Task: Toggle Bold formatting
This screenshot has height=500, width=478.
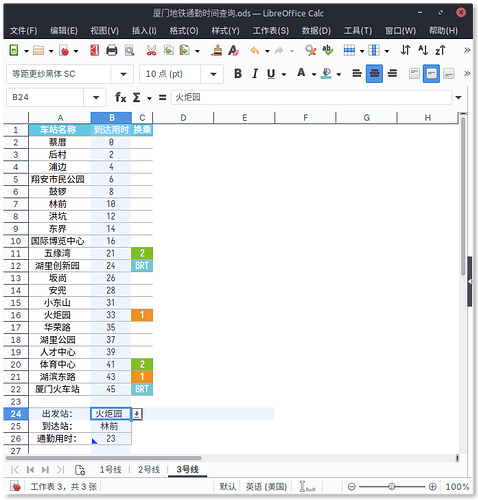Action: (x=238, y=73)
